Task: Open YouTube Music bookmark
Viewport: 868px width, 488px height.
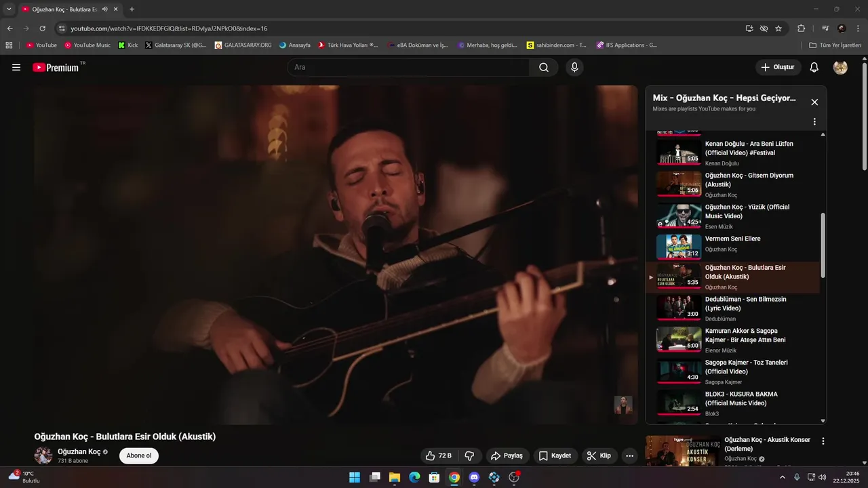Action: pos(87,45)
